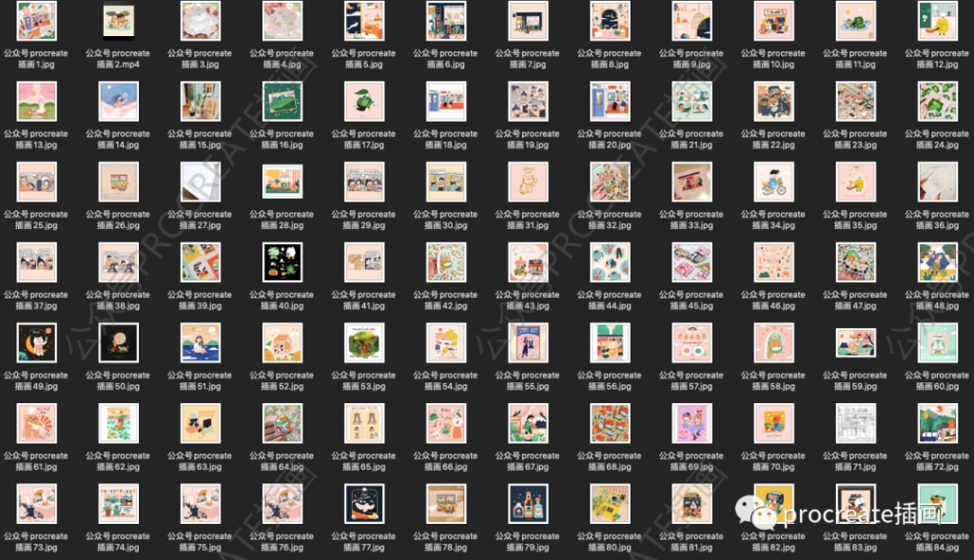Select the black 插画 40.jpg thumbnail
Screen dimensions: 974x560
[282, 262]
